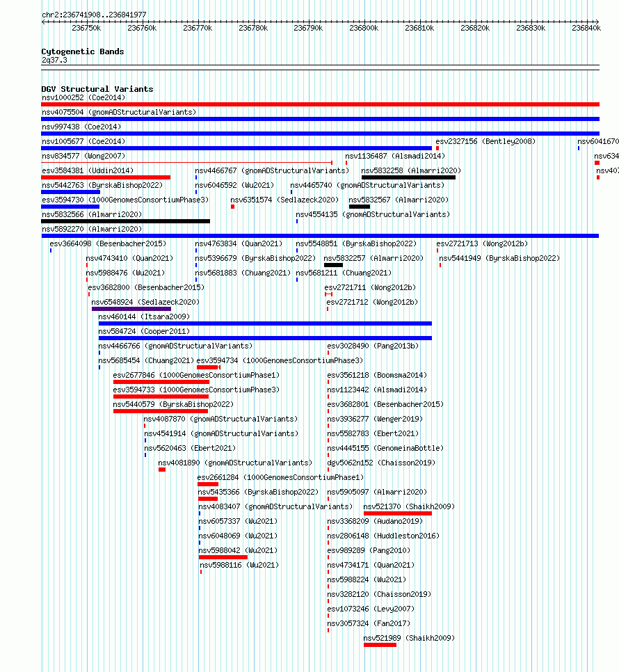Select nsv4743410 (Quan2021) label
Viewport: 619px width, 672px height.
129,258
